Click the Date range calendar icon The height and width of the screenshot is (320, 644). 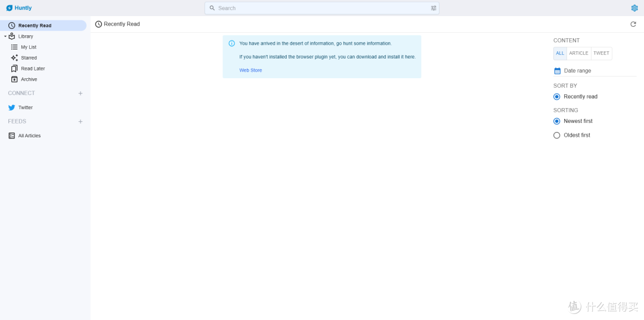pyautogui.click(x=558, y=70)
